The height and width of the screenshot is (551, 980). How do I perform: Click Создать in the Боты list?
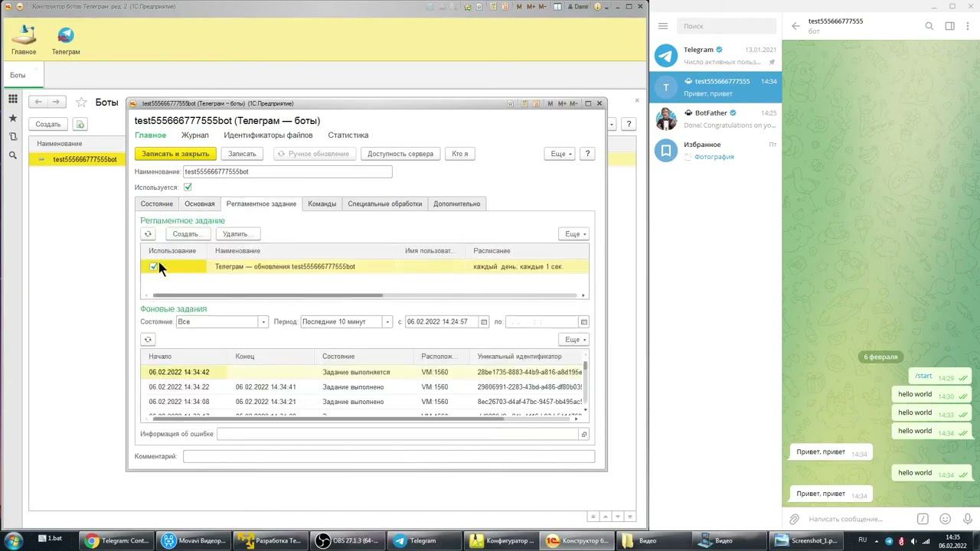[x=48, y=124]
